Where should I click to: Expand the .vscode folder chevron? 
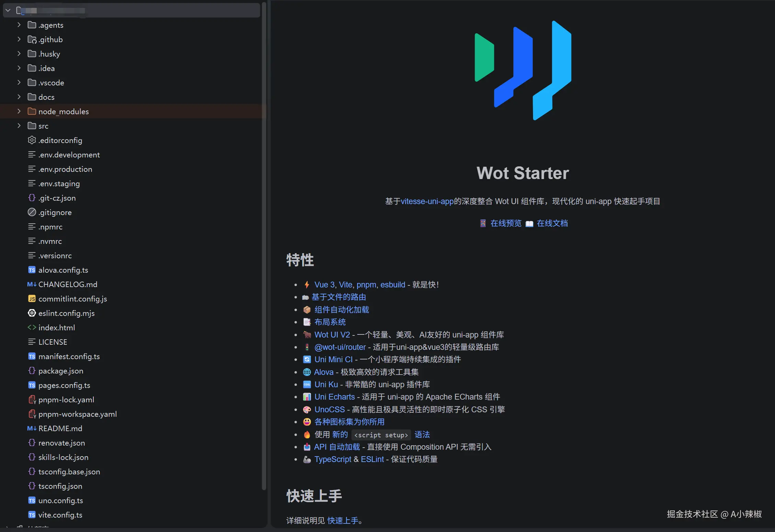[19, 83]
